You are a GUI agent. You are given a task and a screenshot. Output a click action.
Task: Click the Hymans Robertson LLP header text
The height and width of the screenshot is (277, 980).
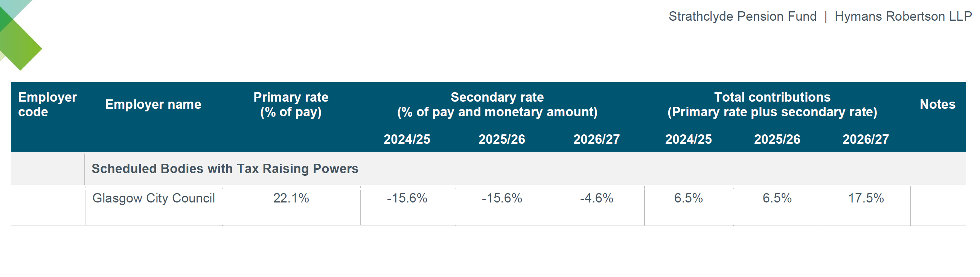pyautogui.click(x=903, y=16)
